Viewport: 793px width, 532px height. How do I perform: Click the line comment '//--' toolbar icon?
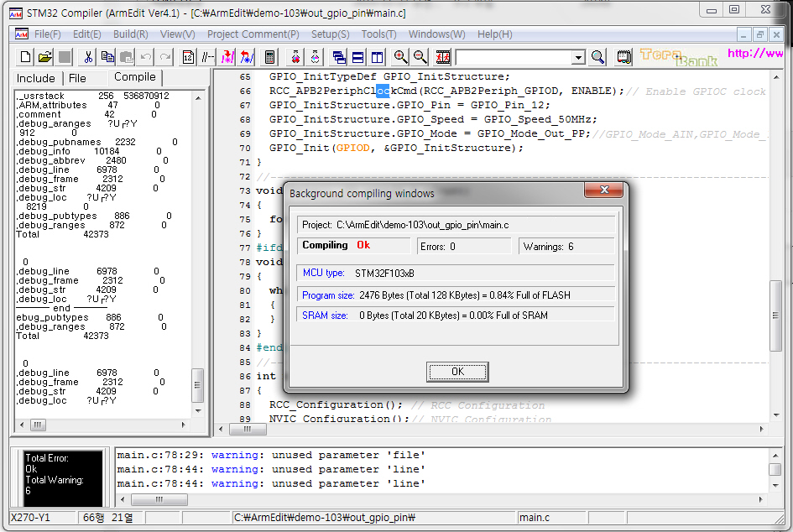(x=207, y=57)
